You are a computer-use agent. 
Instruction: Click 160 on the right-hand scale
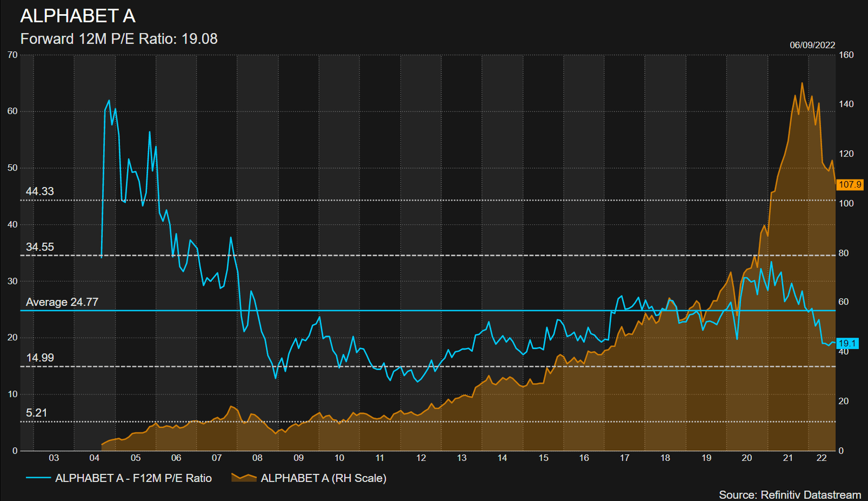[x=846, y=55]
